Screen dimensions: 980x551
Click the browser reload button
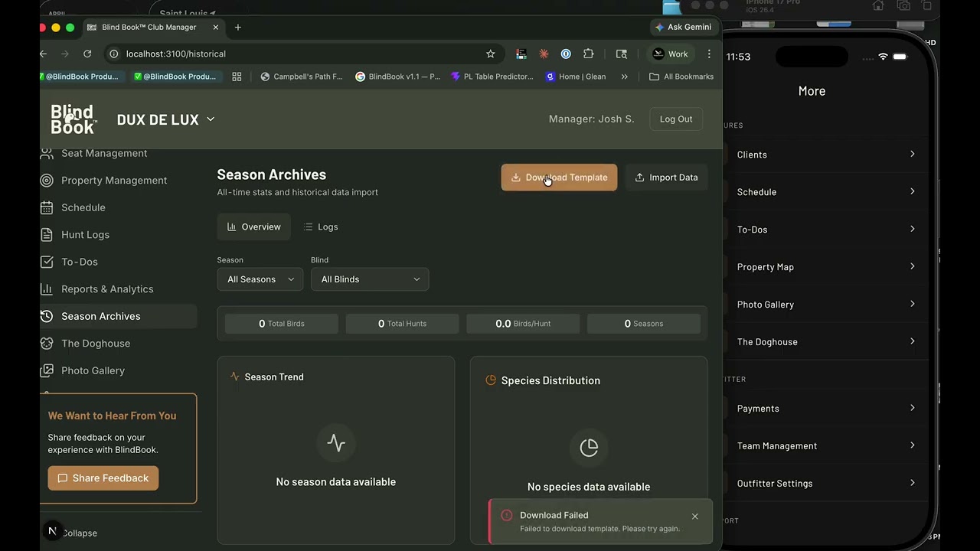[87, 54]
